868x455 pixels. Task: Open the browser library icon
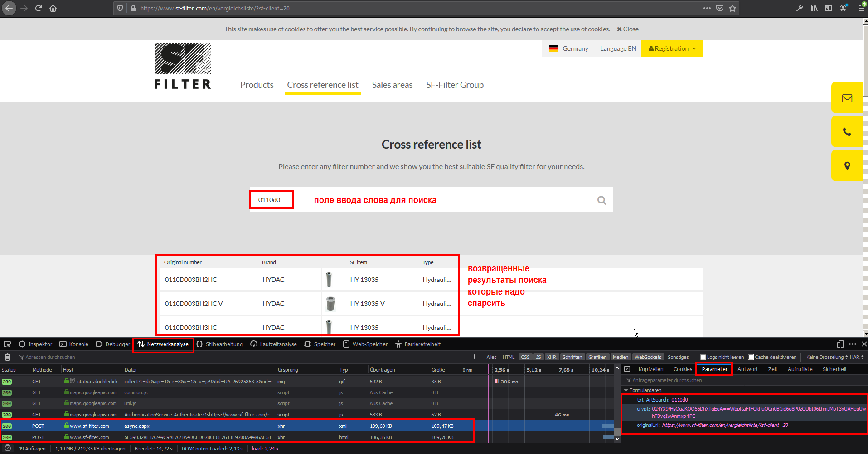pyautogui.click(x=814, y=8)
